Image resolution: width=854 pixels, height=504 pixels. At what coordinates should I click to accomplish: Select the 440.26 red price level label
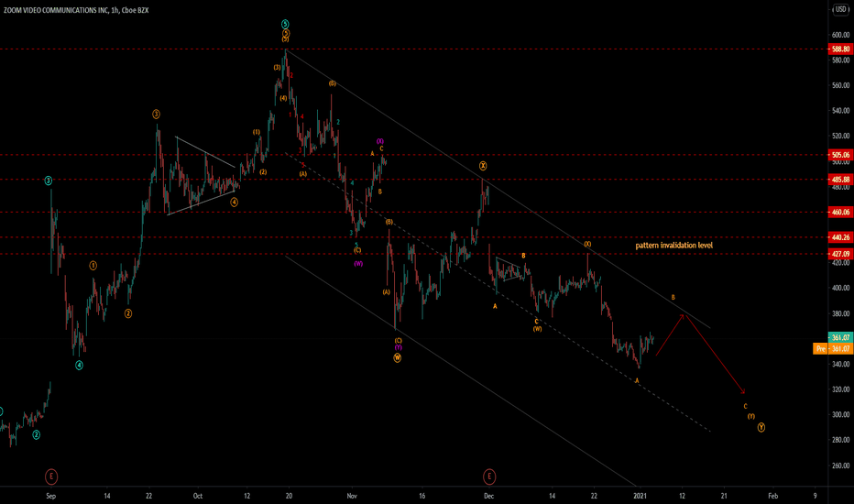point(840,237)
